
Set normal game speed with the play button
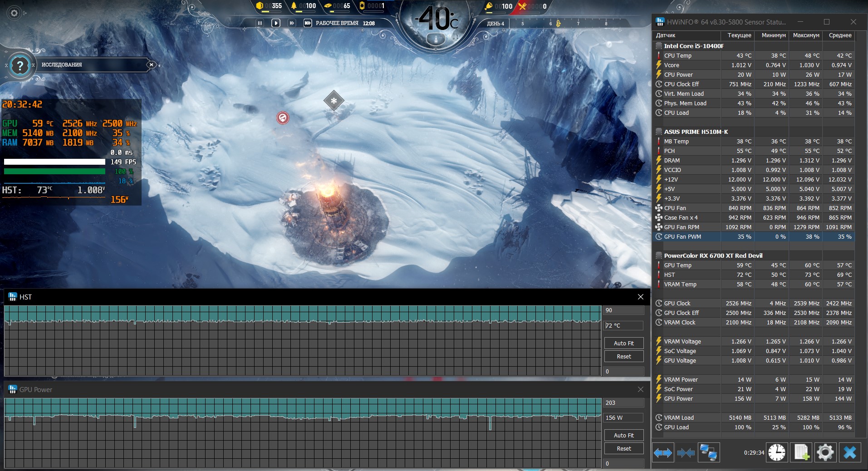[x=275, y=23]
